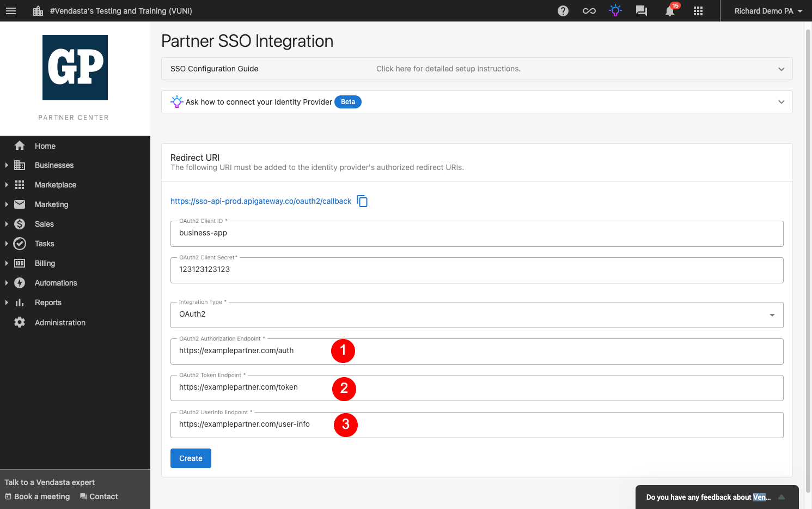Click the setup instructions text in guide bar
This screenshot has width=812, height=509.
click(x=448, y=69)
